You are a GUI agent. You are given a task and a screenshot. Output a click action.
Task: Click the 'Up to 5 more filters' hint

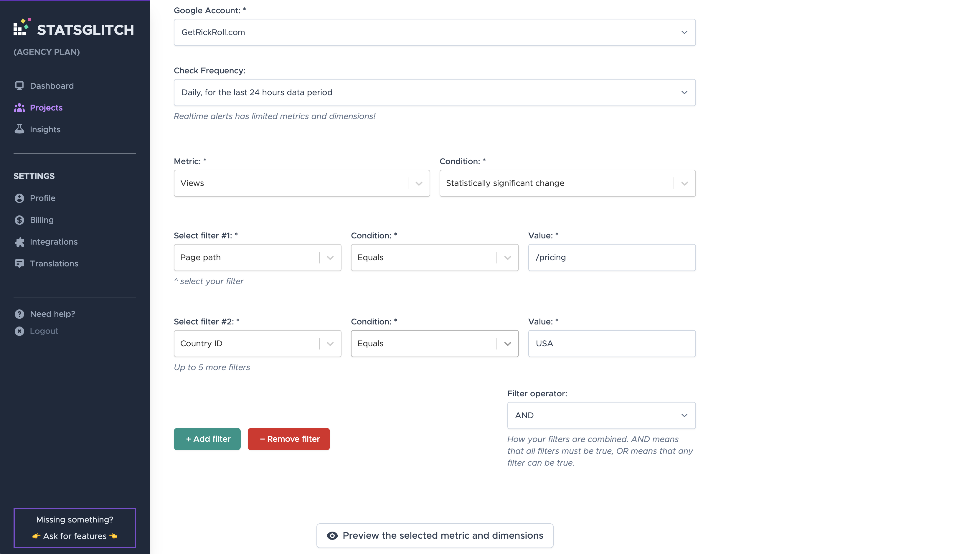tap(212, 367)
